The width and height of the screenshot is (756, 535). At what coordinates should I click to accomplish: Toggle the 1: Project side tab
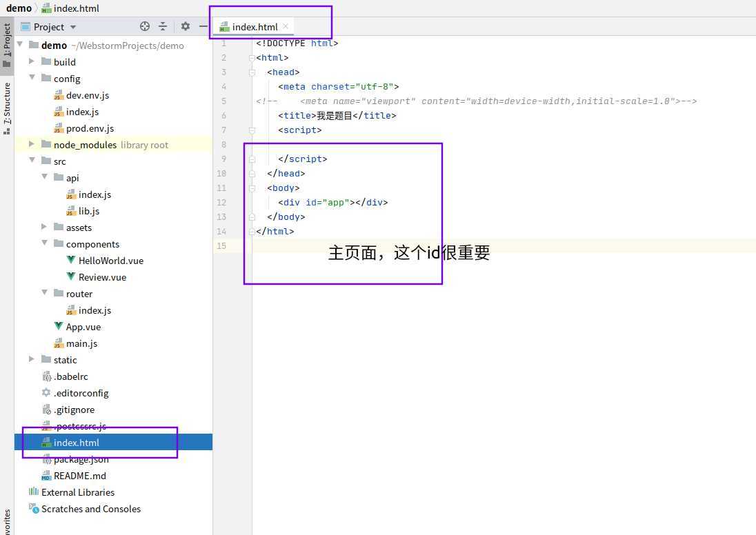[7, 46]
